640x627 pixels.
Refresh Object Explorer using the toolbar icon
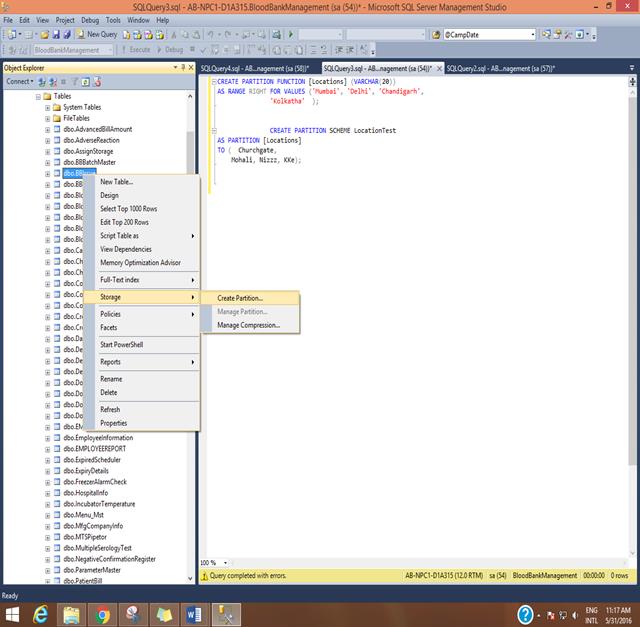(x=85, y=82)
